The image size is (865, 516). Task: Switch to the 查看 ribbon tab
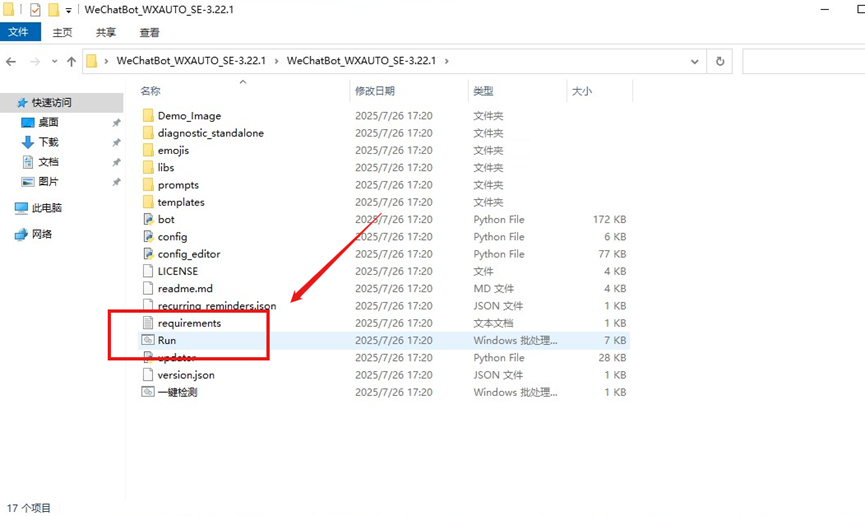click(149, 33)
